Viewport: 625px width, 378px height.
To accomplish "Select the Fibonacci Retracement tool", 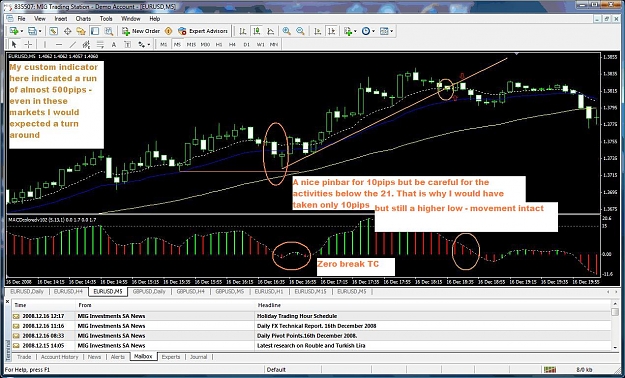I will [x=100, y=45].
